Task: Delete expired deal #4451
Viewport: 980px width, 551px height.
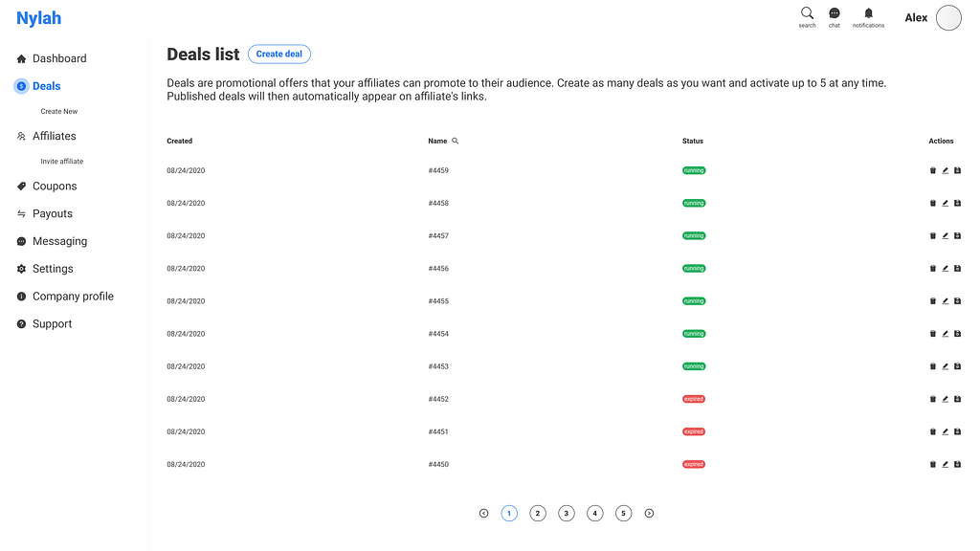Action: point(933,432)
